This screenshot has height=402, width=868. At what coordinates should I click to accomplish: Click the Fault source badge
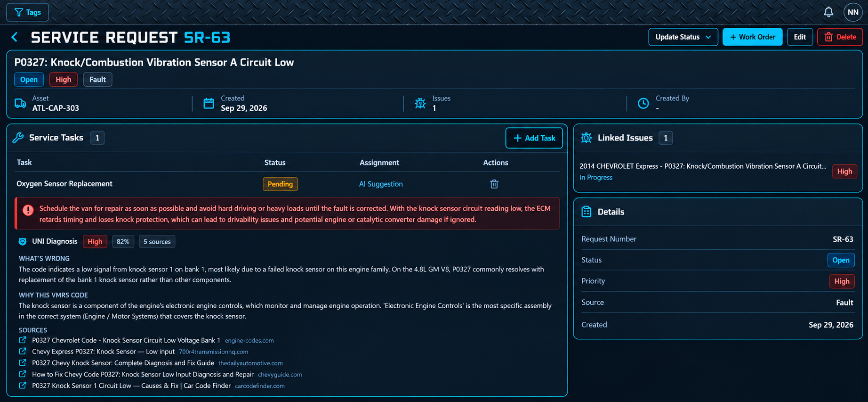(97, 80)
